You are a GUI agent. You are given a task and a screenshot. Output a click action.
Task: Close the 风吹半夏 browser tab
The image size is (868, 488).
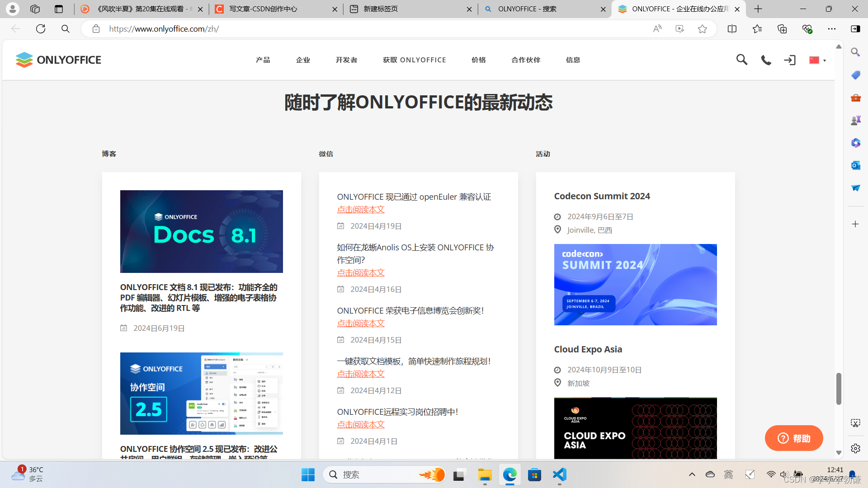coord(200,9)
